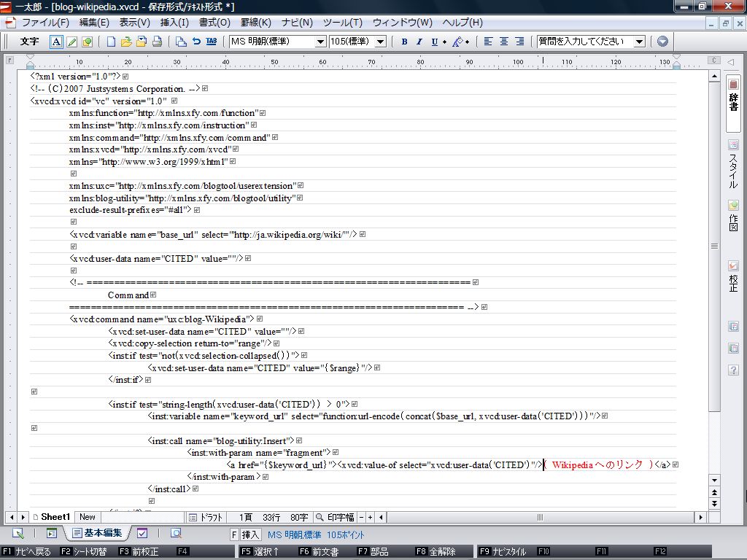
Task: Align text to the right
Action: click(x=519, y=42)
